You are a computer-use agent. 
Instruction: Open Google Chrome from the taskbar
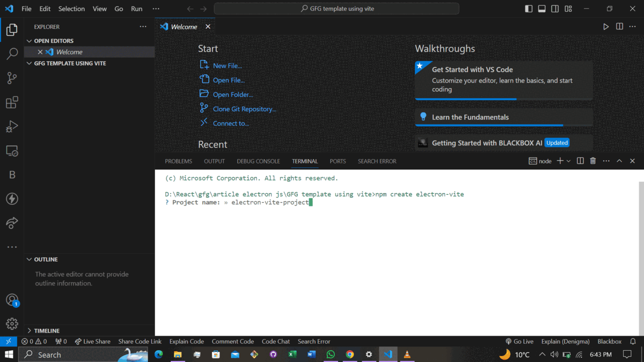[x=350, y=354]
